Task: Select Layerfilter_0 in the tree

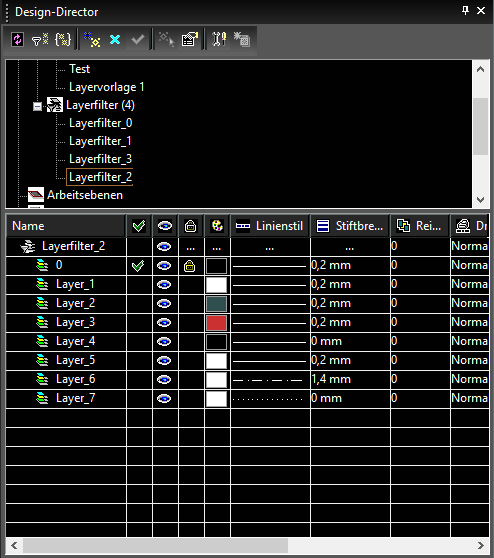Action: pos(100,123)
